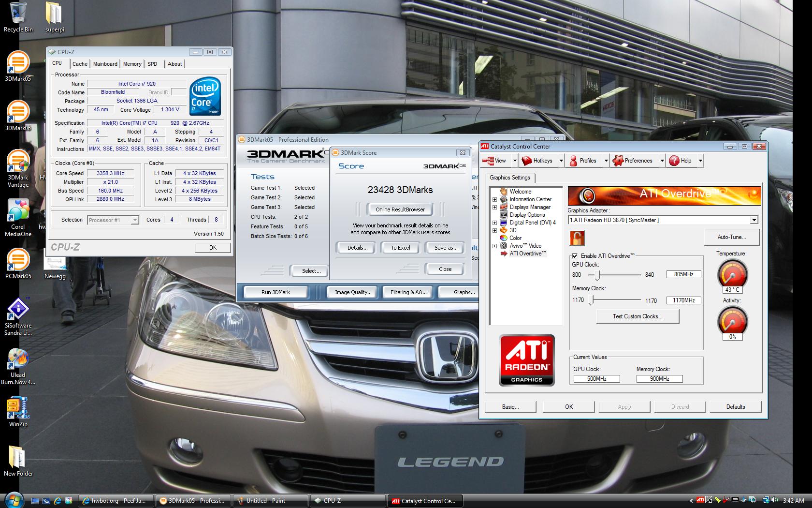
Task: Click the Memory Clock 1170MHz field
Action: tap(683, 300)
